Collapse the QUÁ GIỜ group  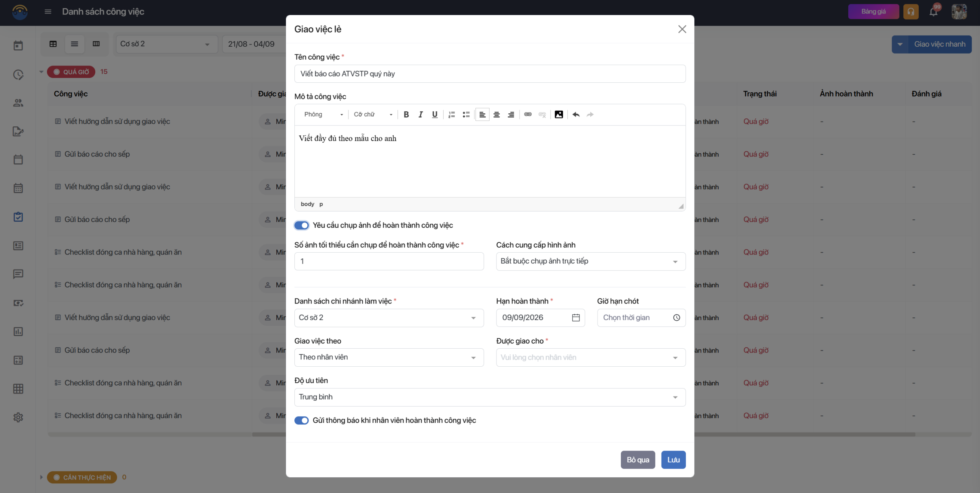41,72
